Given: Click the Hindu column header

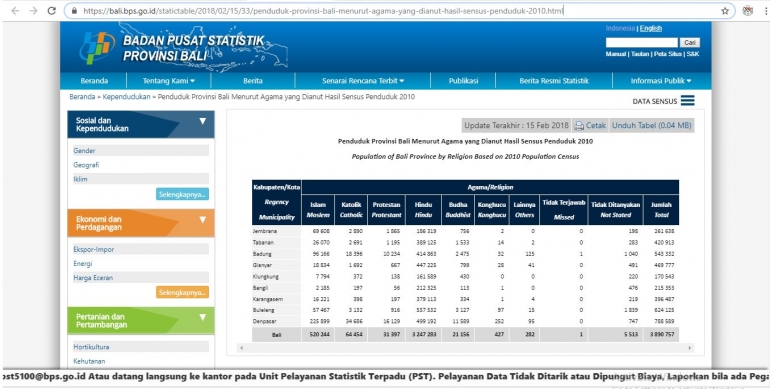Looking at the screenshot, I should pos(424,210).
